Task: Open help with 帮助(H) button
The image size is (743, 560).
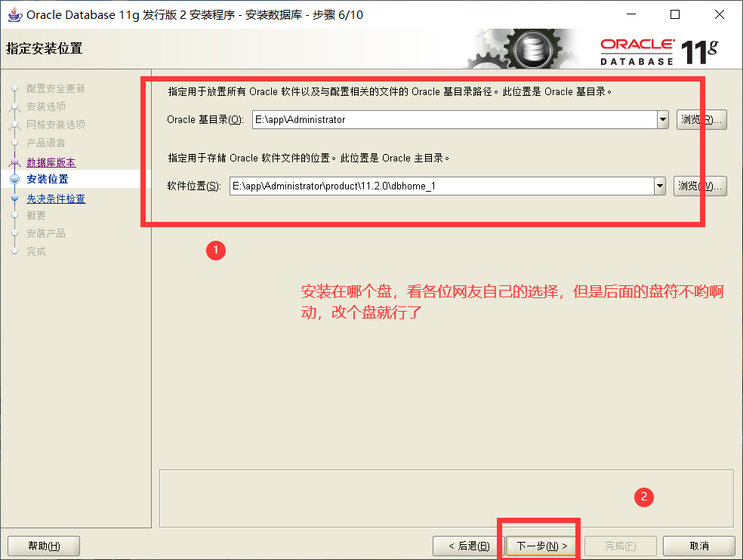Action: (44, 546)
